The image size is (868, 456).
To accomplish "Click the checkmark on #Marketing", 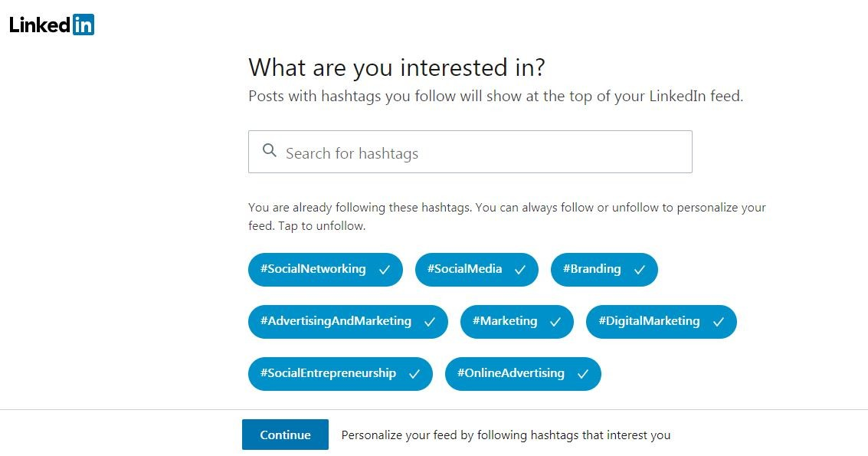I will point(557,322).
